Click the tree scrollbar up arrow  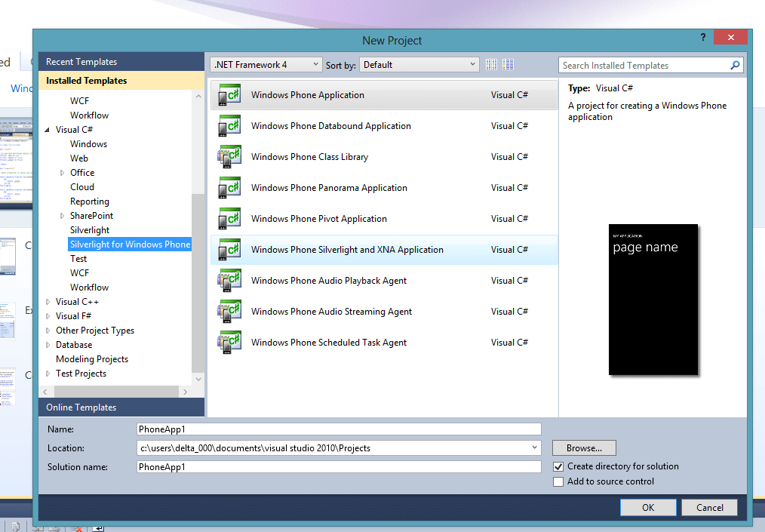pyautogui.click(x=198, y=96)
